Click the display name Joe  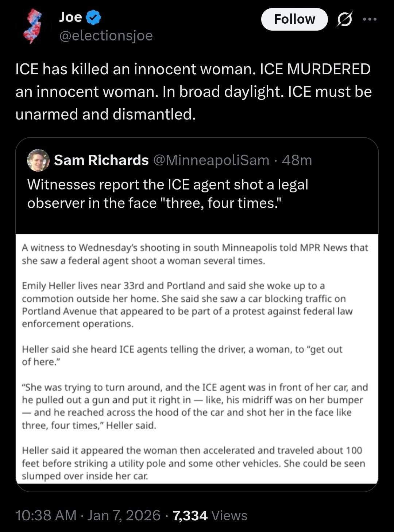70,17
